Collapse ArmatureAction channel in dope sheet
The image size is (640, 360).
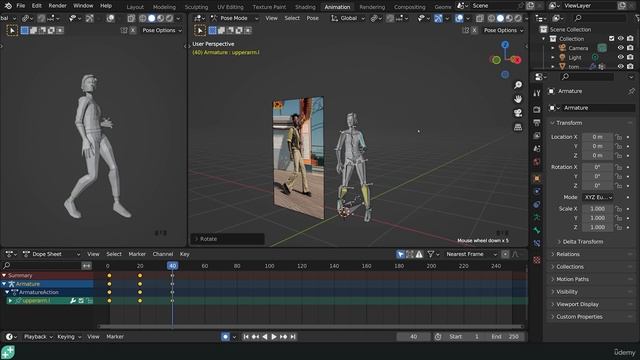point(7,292)
